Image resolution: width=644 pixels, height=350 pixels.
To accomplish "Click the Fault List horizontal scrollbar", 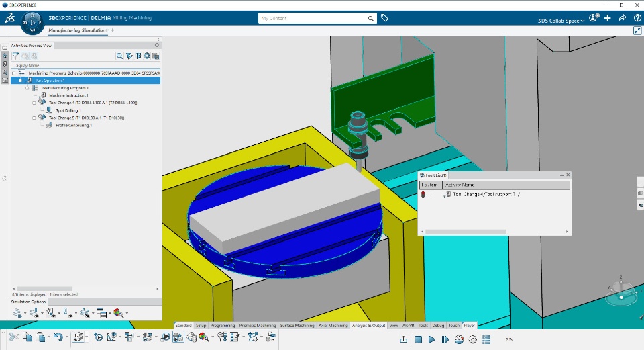I will (x=466, y=232).
